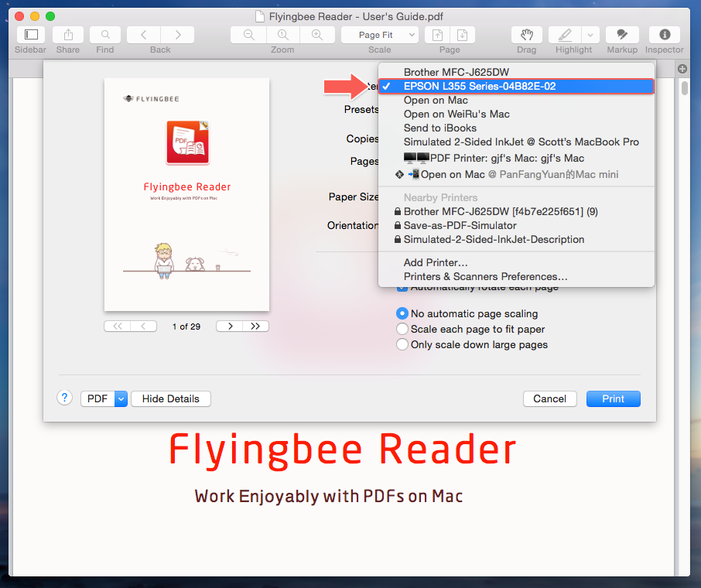The image size is (701, 588).
Task: Choose Open on Mac @ PanFangYuan Mac mini
Action: pos(516,174)
